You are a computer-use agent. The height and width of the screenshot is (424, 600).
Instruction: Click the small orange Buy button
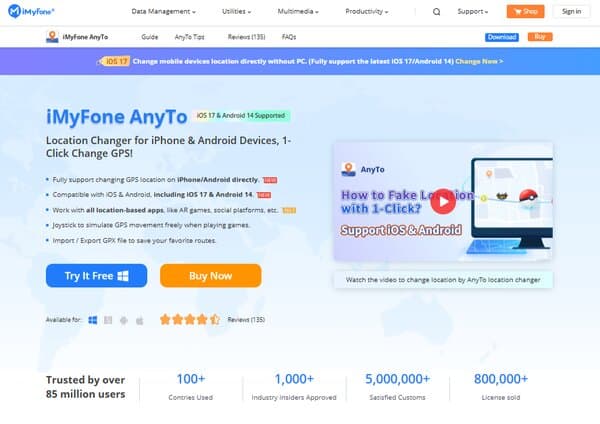(540, 37)
